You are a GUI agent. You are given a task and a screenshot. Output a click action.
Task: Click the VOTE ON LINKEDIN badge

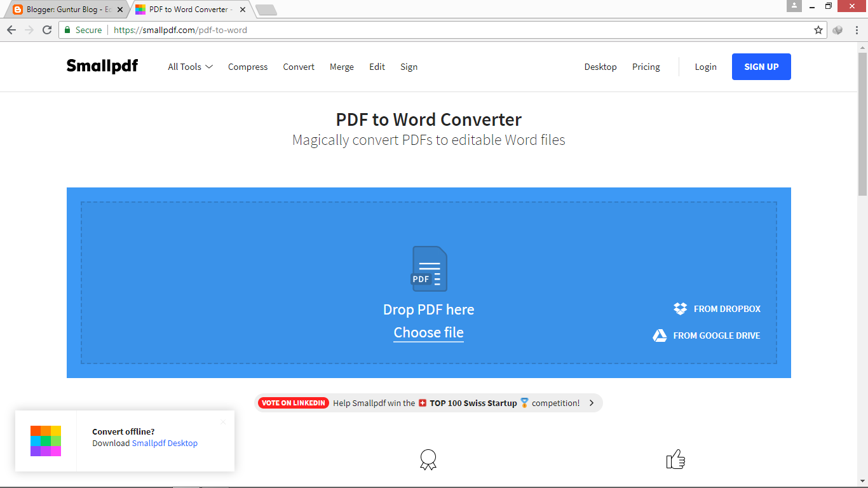pyautogui.click(x=294, y=403)
